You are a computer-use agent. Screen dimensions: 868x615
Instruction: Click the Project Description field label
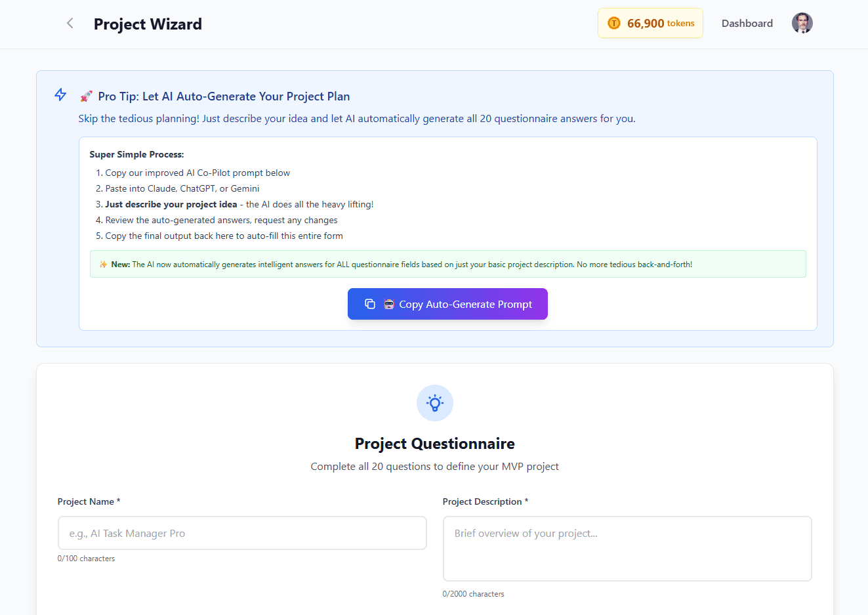coord(486,501)
